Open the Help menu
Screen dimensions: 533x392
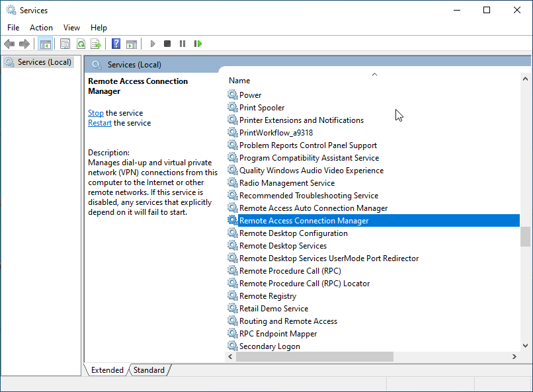click(x=99, y=28)
